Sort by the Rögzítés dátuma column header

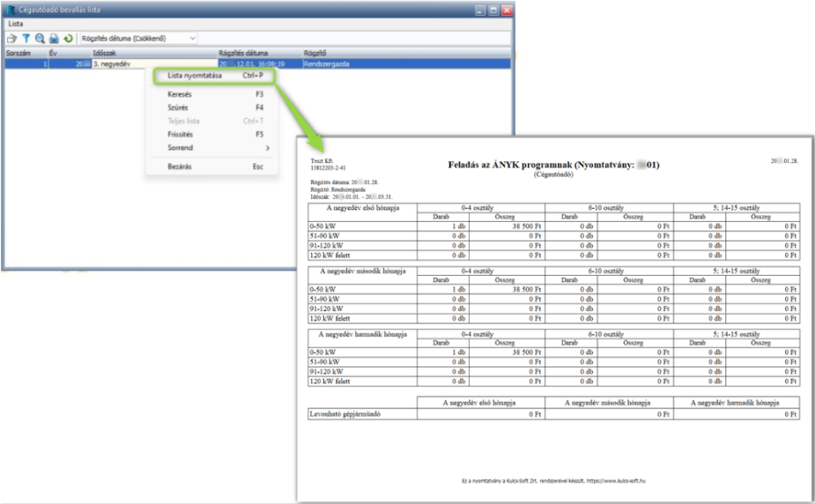[x=260, y=53]
